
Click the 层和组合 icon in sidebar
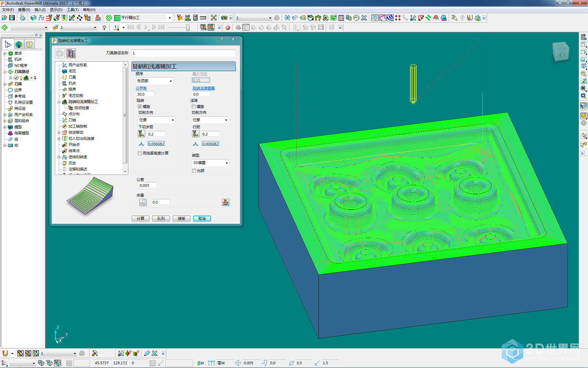[x=11, y=121]
